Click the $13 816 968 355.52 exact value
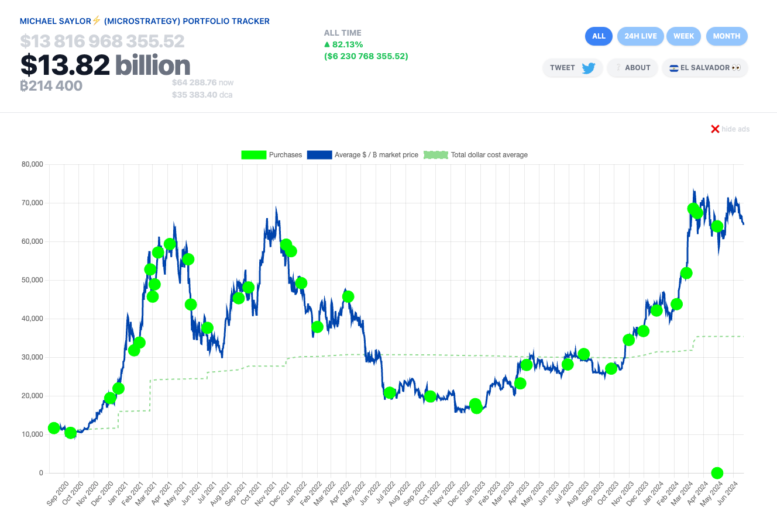This screenshot has height=532, width=777. point(102,41)
